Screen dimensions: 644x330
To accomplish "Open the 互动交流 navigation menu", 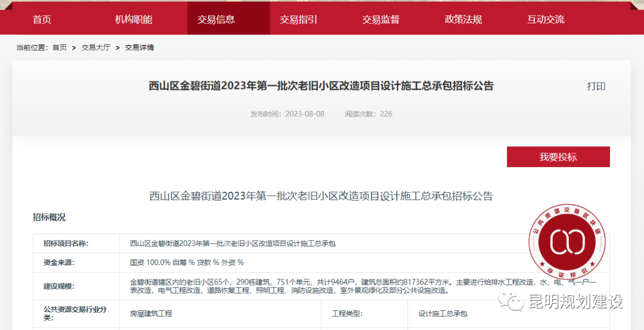I will tap(545, 20).
